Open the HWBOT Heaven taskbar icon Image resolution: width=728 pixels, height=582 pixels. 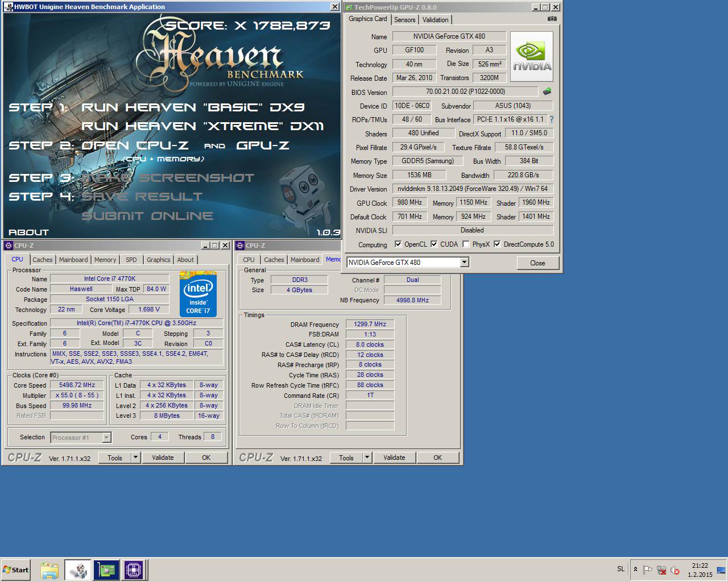[77, 569]
